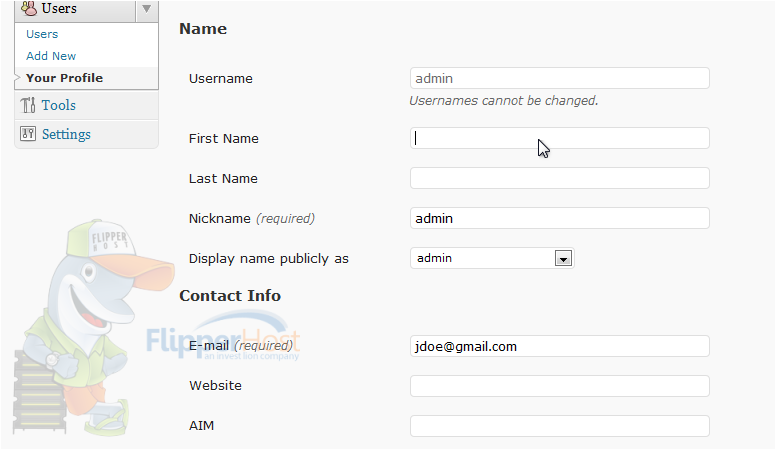This screenshot has width=776, height=450.
Task: Open the Display name dropdown arrow
Action: pos(563,258)
